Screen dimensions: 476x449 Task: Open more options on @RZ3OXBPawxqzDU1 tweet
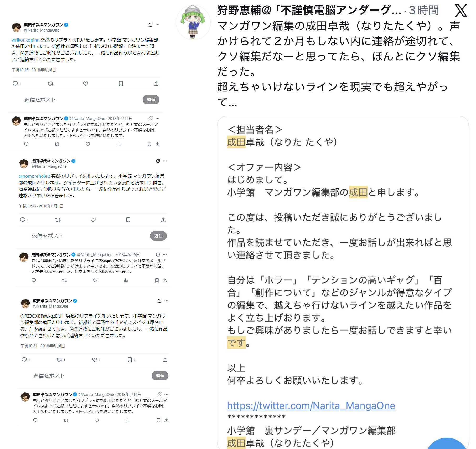tap(166, 301)
